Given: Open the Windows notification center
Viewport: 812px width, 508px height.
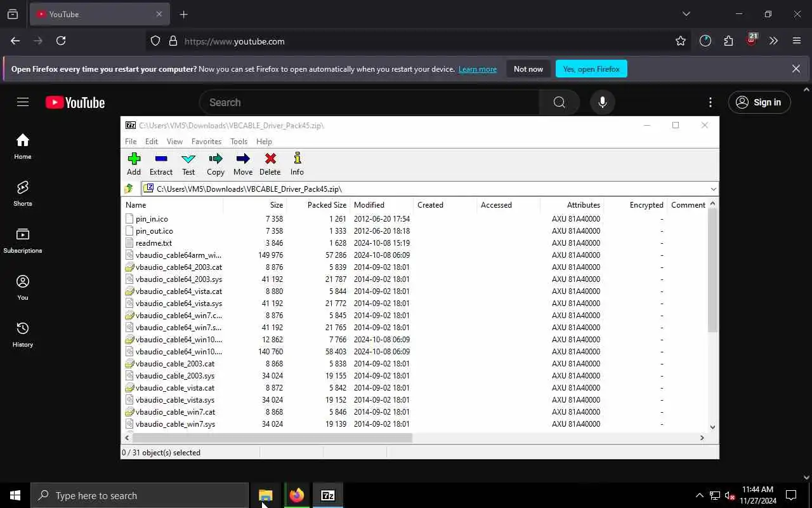Looking at the screenshot, I should click(x=791, y=495).
